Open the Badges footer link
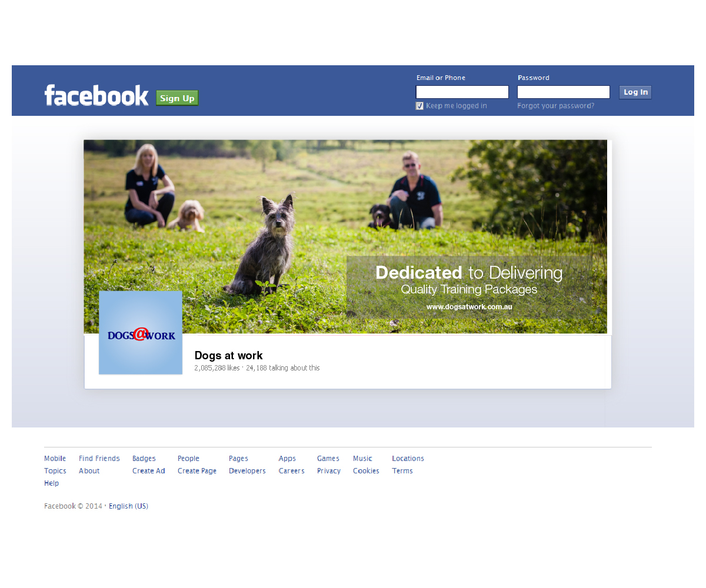 [144, 459]
